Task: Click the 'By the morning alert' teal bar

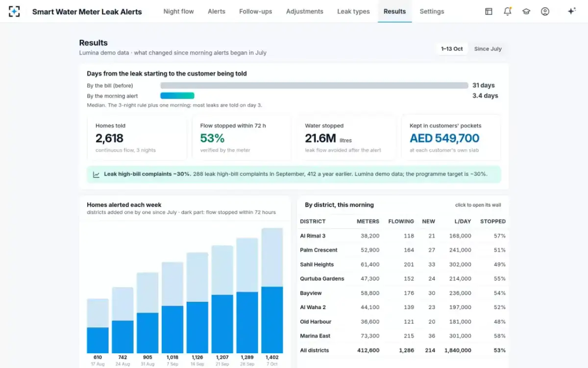Action: point(177,96)
